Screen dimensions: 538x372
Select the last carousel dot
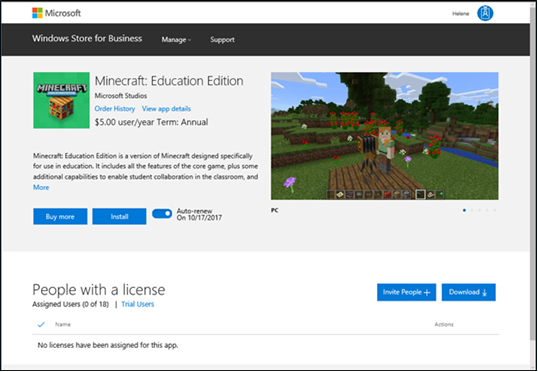(x=494, y=210)
